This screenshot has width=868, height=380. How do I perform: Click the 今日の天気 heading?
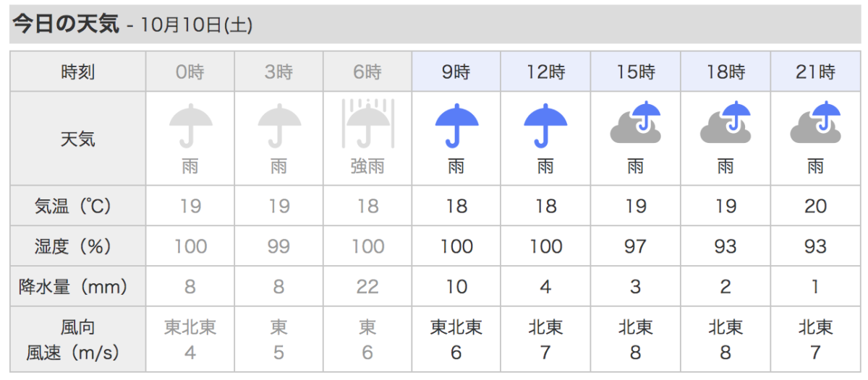(x=66, y=23)
